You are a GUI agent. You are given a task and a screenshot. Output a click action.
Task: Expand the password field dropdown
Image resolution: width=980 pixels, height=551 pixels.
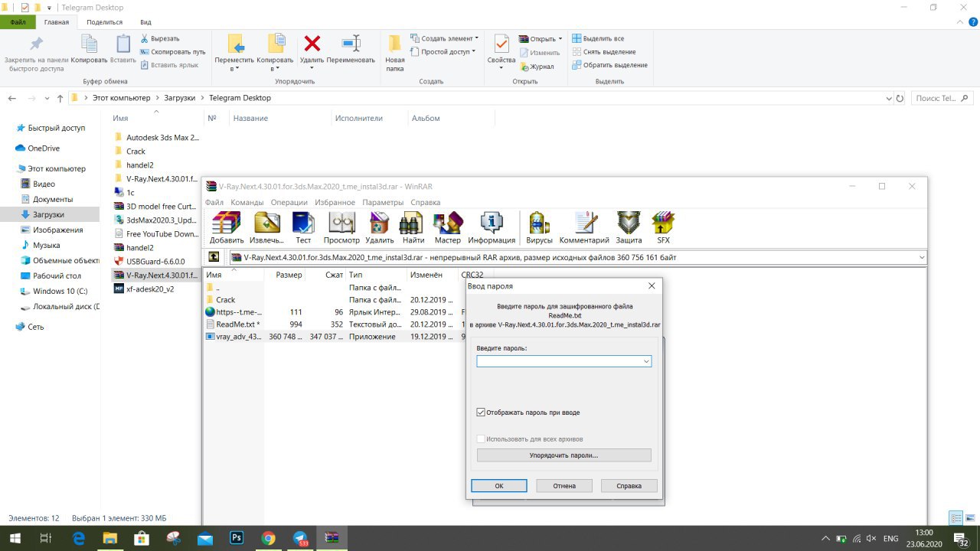tap(646, 361)
